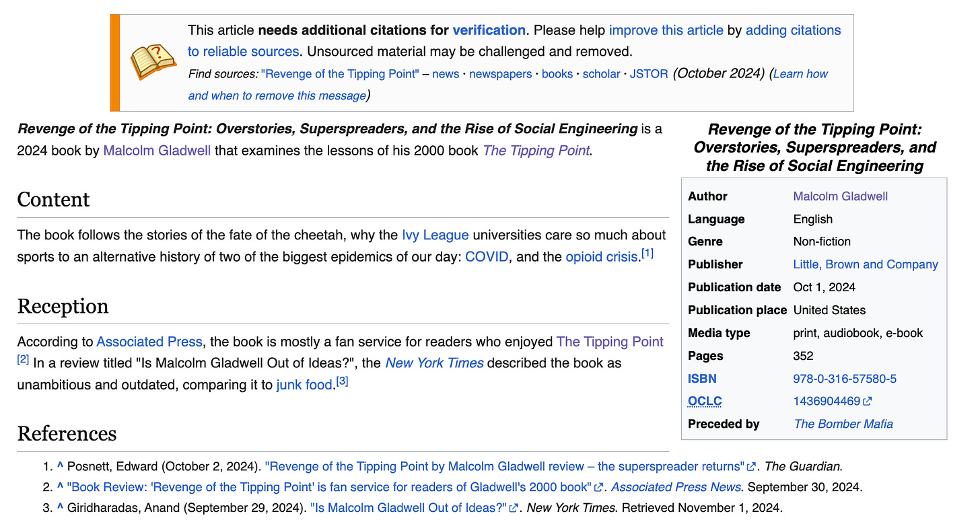Click the caret backlink for reference 1
This screenshot has width=980, height=526.
61,467
